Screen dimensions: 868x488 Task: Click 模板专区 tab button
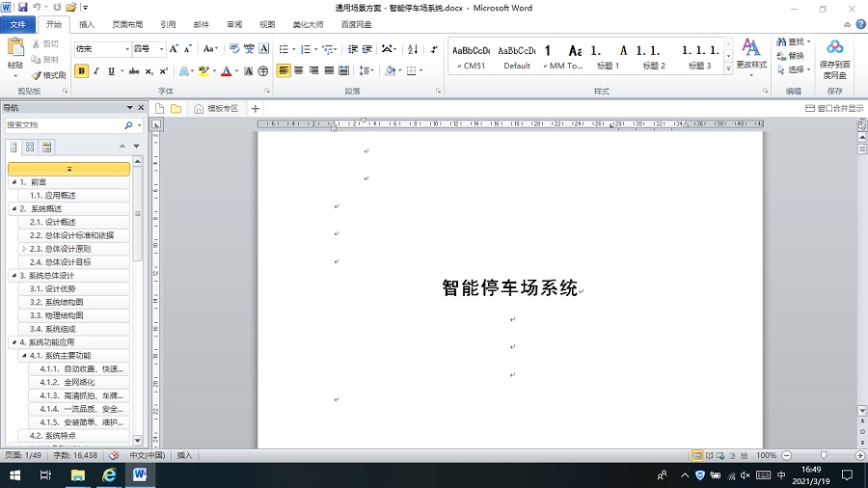click(x=216, y=108)
